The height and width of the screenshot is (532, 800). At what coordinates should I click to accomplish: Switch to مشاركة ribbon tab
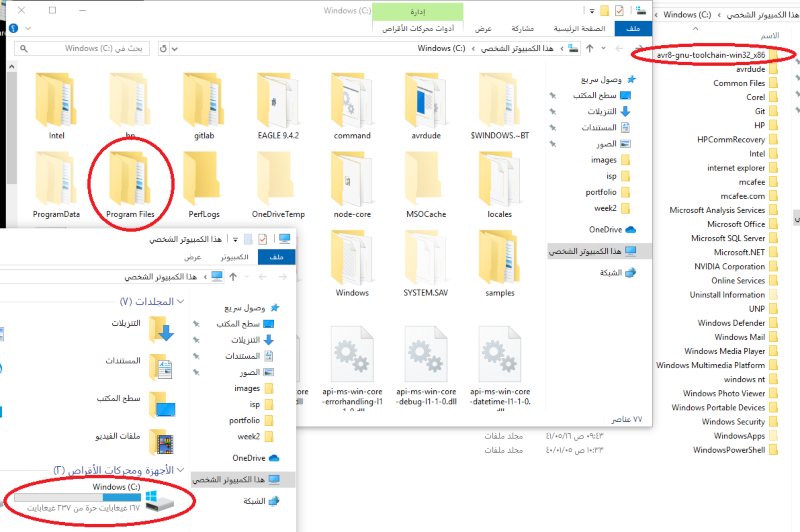click(x=522, y=29)
